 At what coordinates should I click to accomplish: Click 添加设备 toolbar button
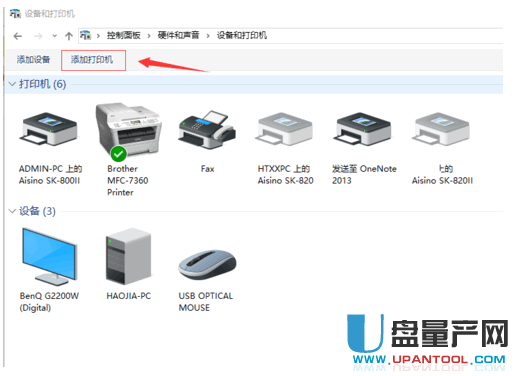click(x=33, y=60)
